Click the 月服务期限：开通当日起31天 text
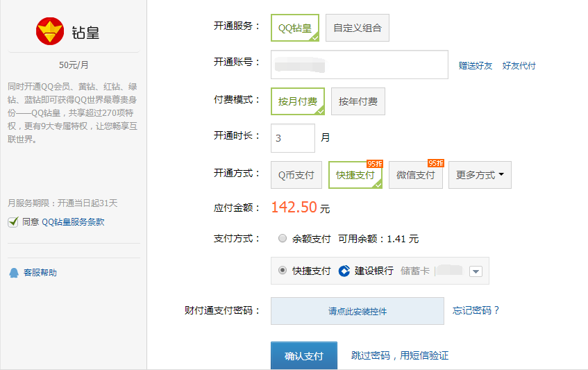588x370 pixels. click(x=62, y=203)
